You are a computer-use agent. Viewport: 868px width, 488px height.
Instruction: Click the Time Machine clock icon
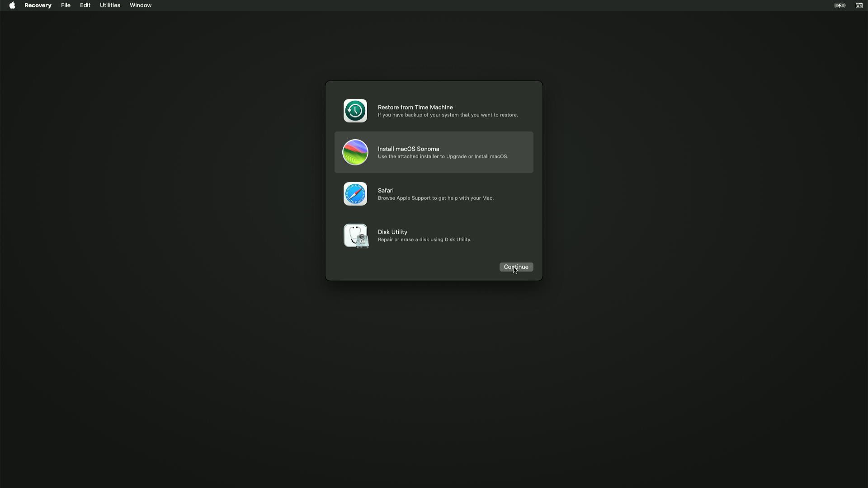355,111
